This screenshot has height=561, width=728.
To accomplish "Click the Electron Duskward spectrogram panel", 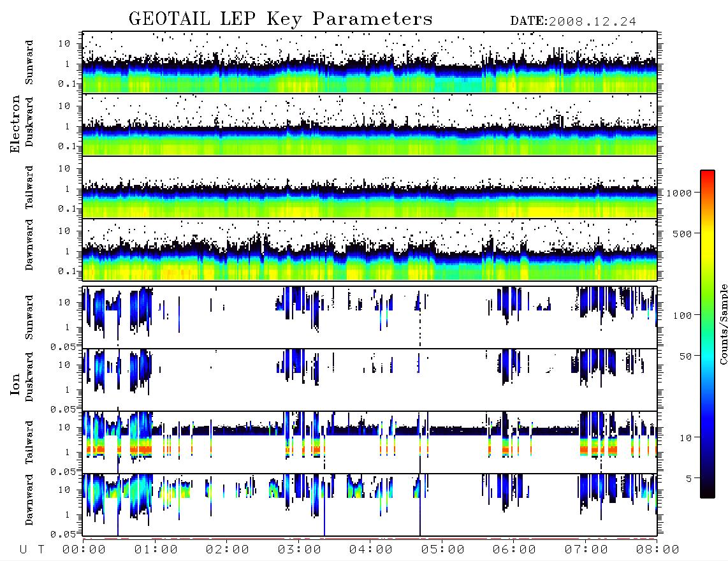I will (370, 124).
